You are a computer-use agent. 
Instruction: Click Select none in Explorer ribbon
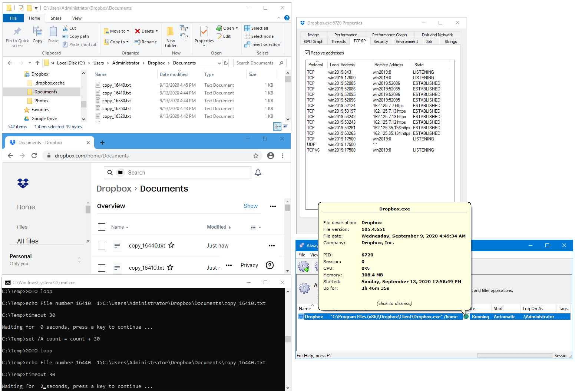259,36
